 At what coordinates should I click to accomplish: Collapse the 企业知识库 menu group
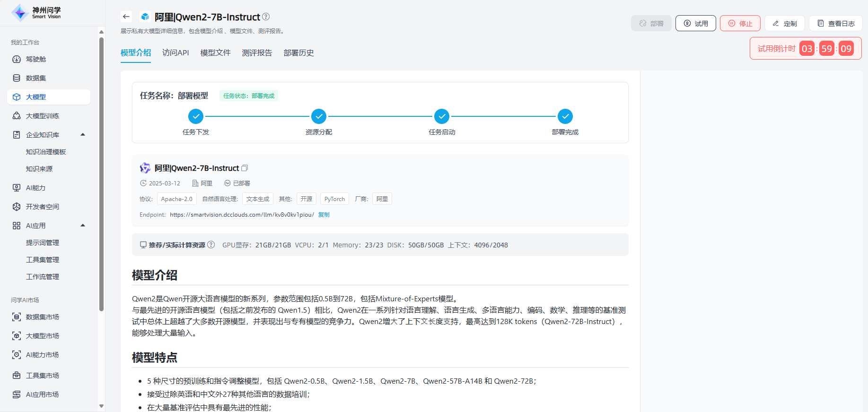click(x=83, y=135)
